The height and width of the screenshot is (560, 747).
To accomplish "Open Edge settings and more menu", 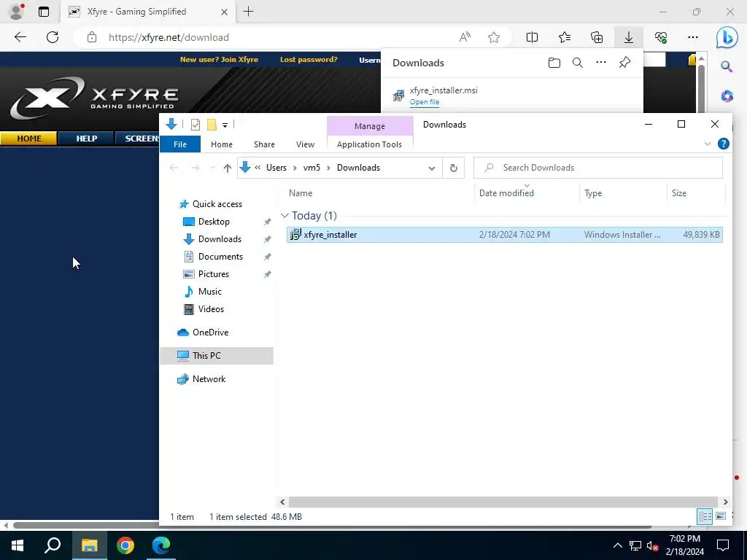I will (x=693, y=37).
